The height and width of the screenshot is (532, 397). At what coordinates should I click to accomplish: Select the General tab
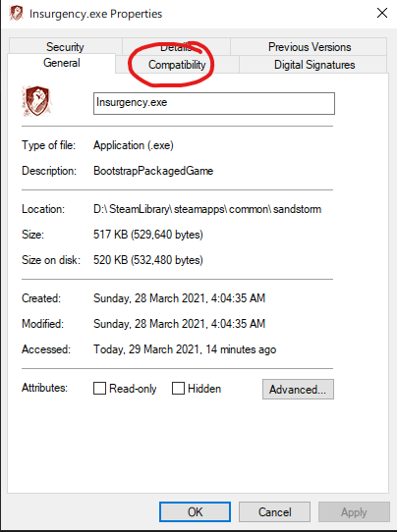(x=62, y=63)
